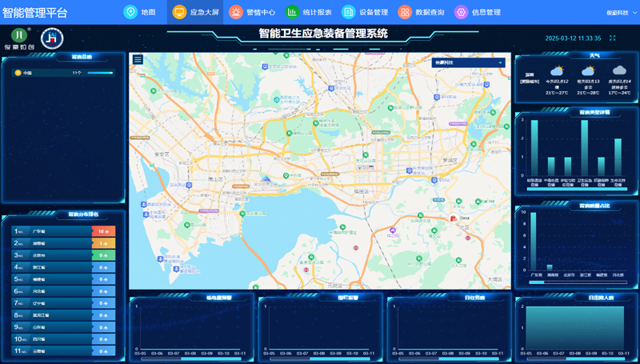Click the 地图 location pin icon
640x364 pixels.
130,12
